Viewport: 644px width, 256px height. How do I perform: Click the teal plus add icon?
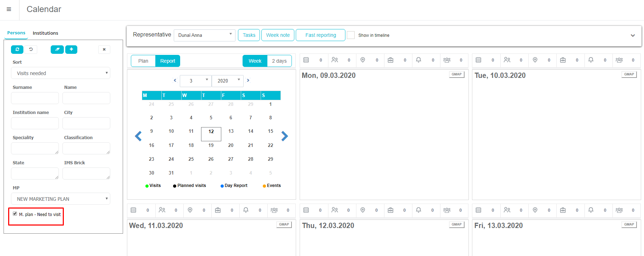(71, 50)
